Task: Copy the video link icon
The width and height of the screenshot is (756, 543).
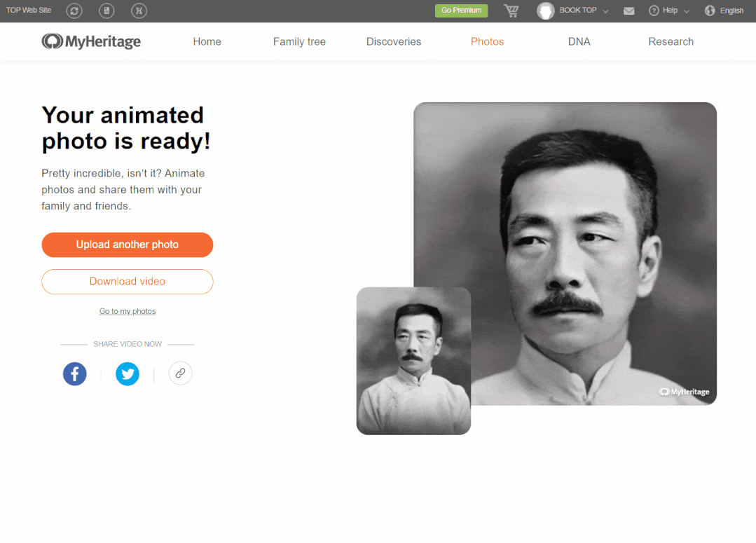Action: pos(180,373)
